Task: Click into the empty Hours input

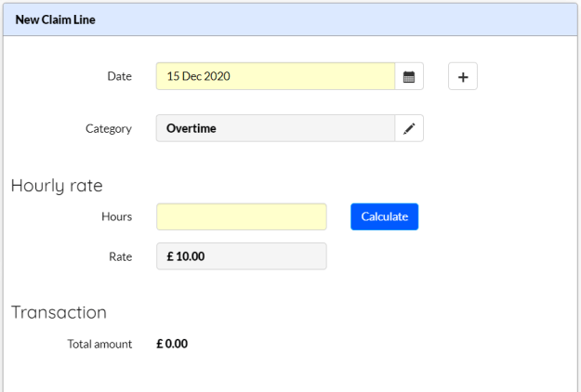Action: [x=242, y=216]
